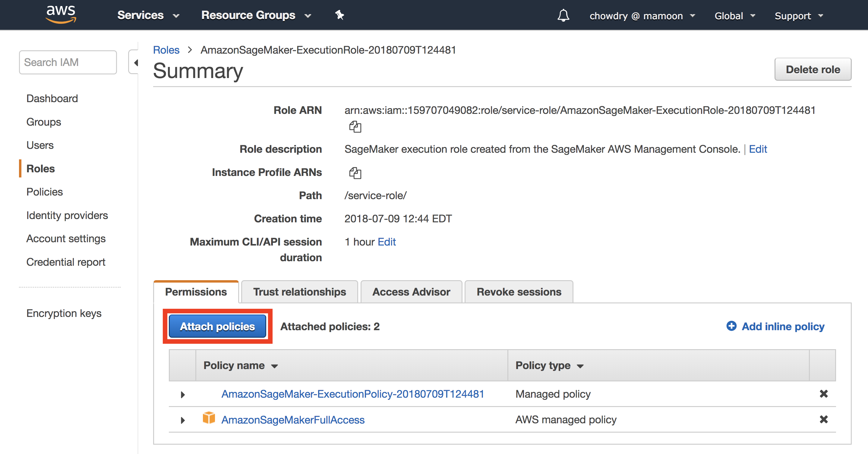
Task: Copy Instance Profile ARNs with the clipboard icon
Action: [x=355, y=173]
